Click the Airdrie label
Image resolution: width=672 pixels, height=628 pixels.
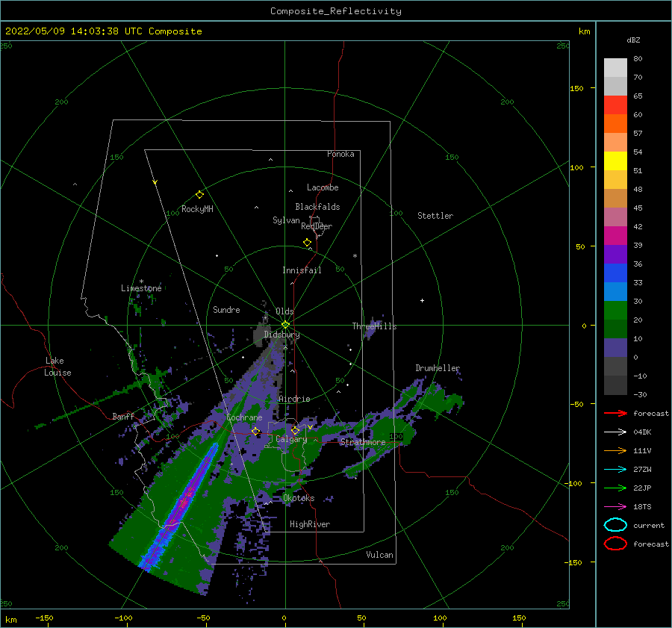[x=294, y=399]
